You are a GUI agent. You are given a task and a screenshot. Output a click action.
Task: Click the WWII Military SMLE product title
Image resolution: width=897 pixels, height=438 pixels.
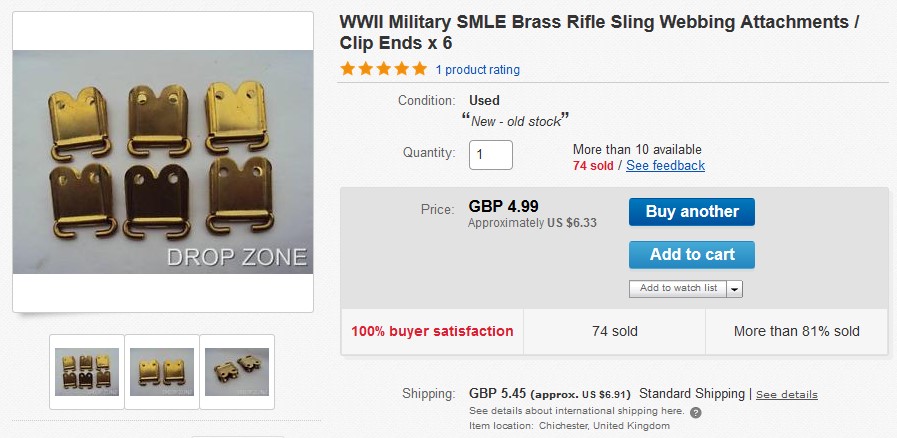[x=600, y=33]
